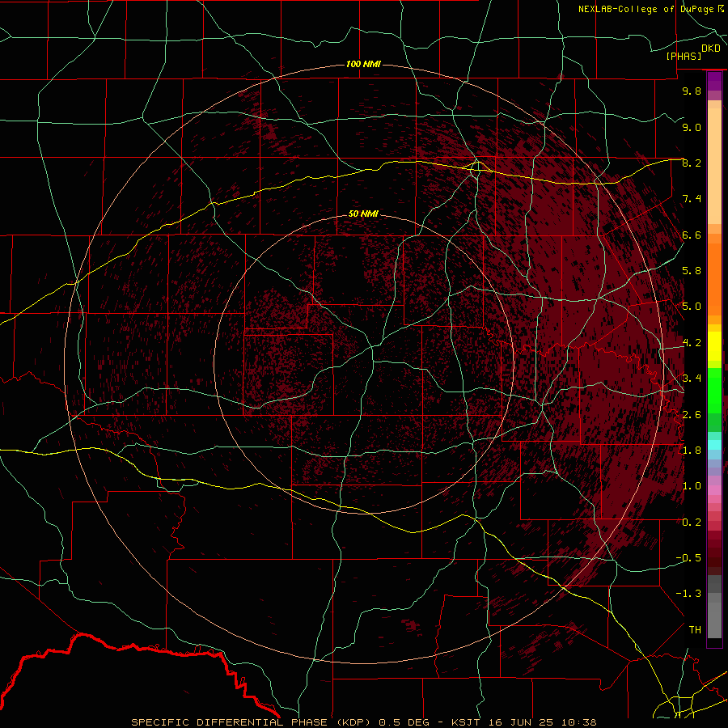This screenshot has height=728, width=728.
Task: Click the 1.8 scale value
Action: (x=692, y=451)
